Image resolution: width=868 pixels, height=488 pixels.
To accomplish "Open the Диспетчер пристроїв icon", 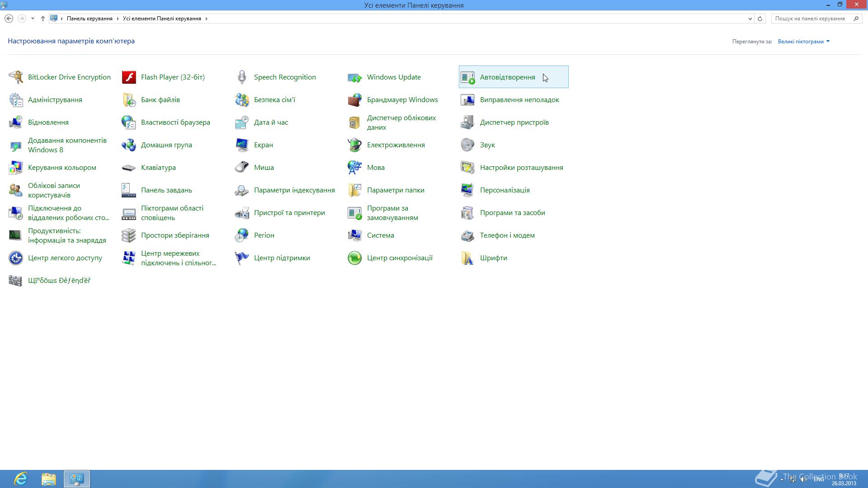I will 468,122.
